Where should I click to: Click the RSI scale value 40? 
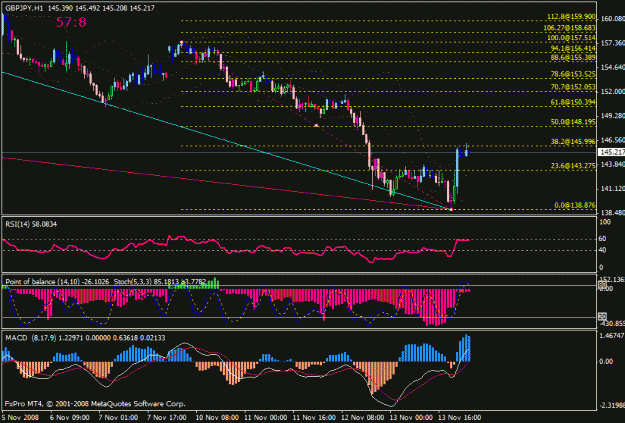(603, 250)
